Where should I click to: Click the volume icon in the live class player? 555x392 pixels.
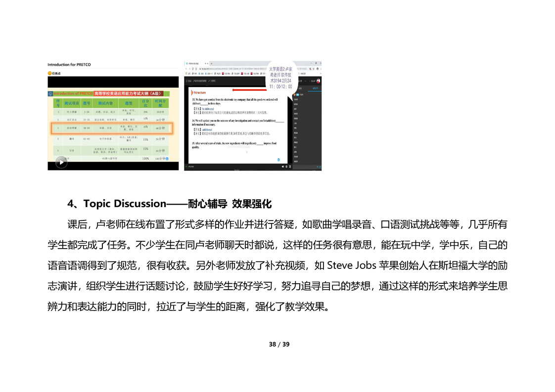pyautogui.click(x=283, y=167)
